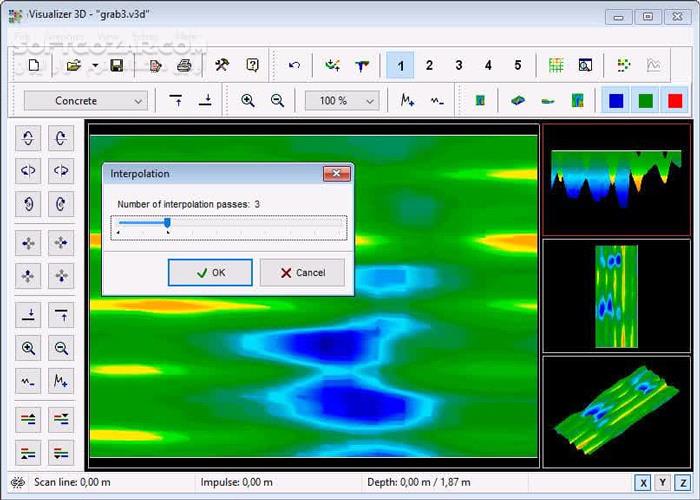Print using the printer icon

[184, 66]
